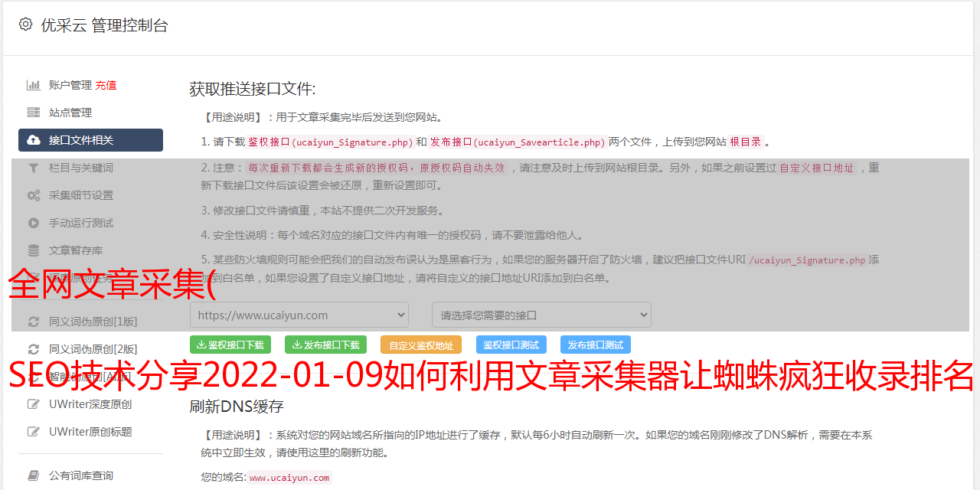Image resolution: width=980 pixels, height=490 pixels.
Task: Click the 发布接口(ucaiyun_Savearticle.php) code text
Action: [518, 142]
